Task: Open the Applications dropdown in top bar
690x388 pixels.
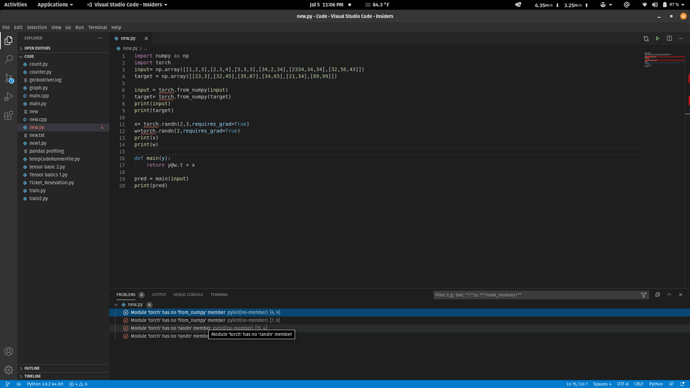Action: (55, 5)
